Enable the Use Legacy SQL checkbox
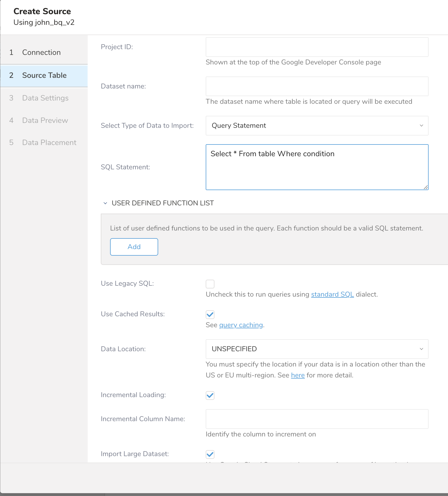 (210, 284)
